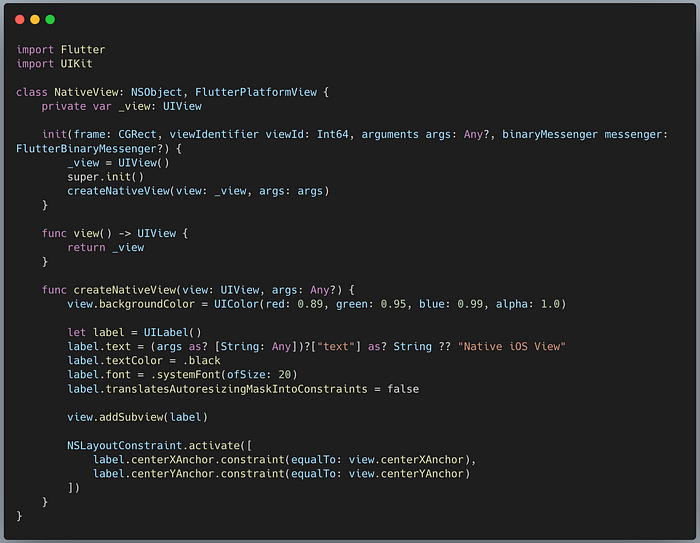Click the alpha value '1.0'
Image resolution: width=700 pixels, height=543 pixels.
coord(550,304)
